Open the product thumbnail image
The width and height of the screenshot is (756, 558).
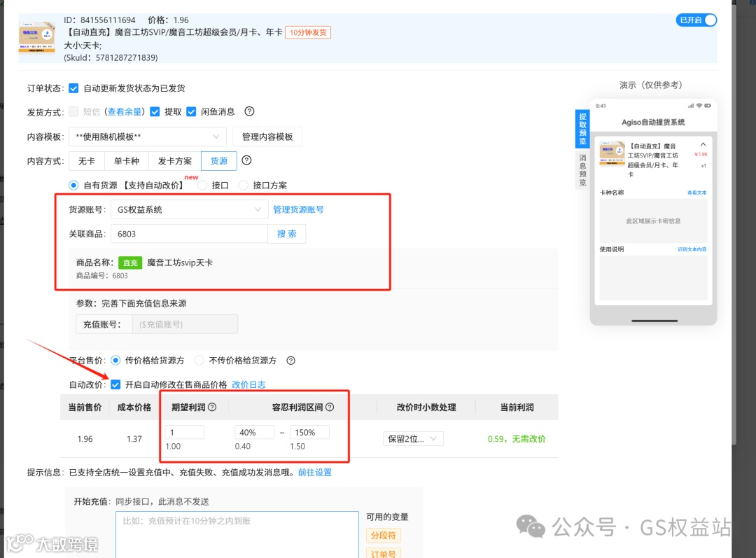click(36, 37)
